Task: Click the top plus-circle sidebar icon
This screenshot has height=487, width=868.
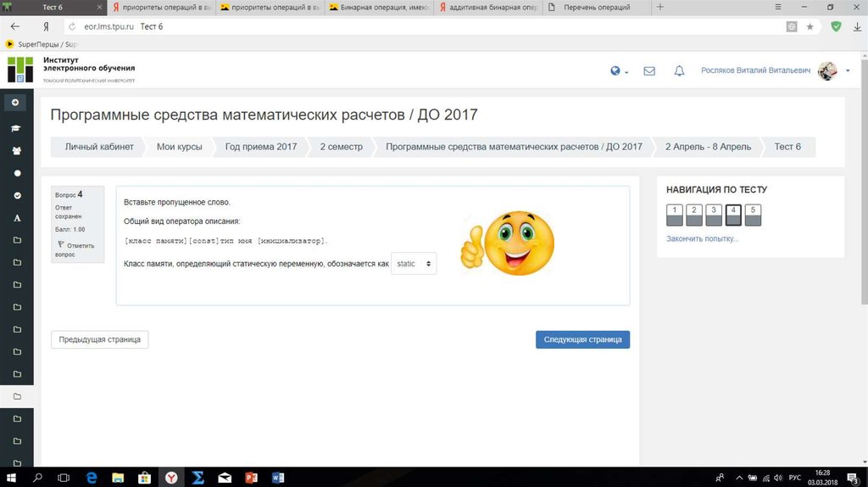Action: click(x=15, y=103)
